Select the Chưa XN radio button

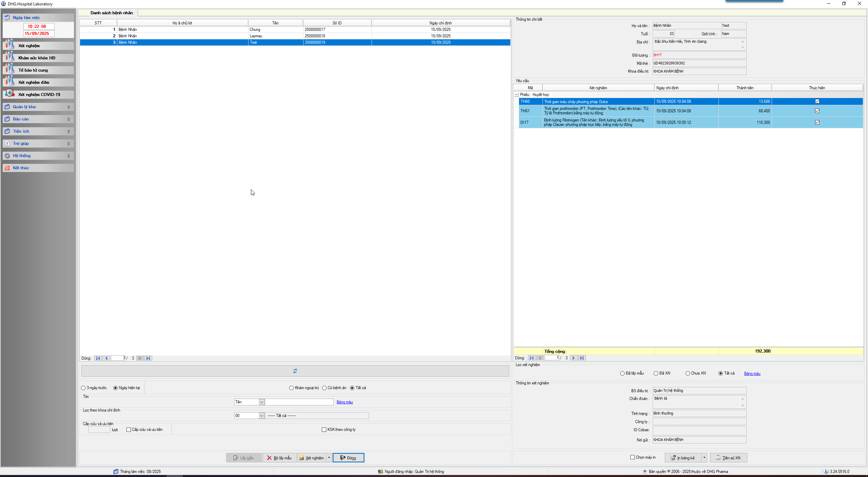[x=688, y=373]
